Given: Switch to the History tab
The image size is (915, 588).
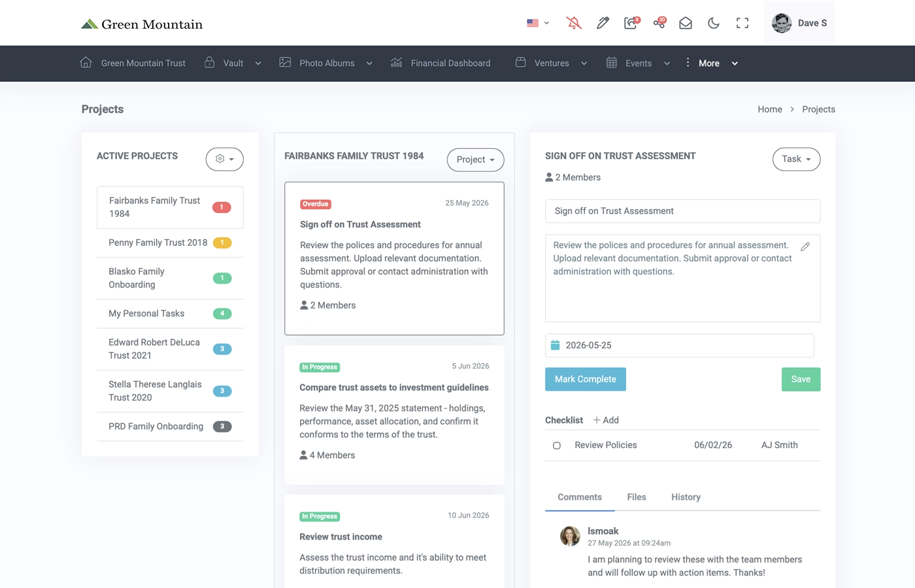Looking at the screenshot, I should click(x=686, y=497).
